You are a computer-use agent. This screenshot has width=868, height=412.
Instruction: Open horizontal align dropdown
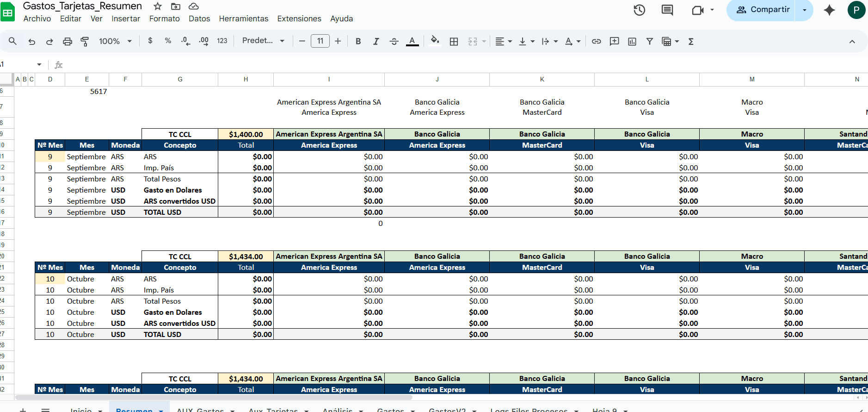click(x=503, y=42)
